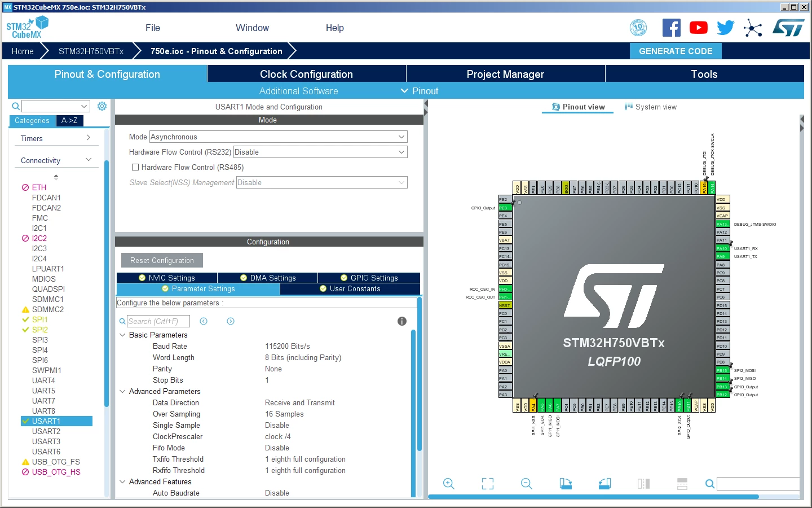Open the File menu
The width and height of the screenshot is (812, 508).
(x=153, y=28)
